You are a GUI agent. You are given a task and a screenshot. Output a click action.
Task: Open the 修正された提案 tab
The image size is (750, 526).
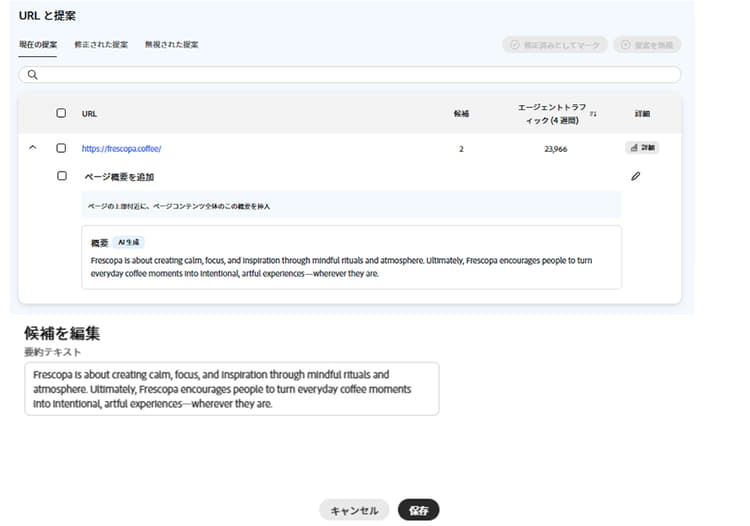click(101, 44)
